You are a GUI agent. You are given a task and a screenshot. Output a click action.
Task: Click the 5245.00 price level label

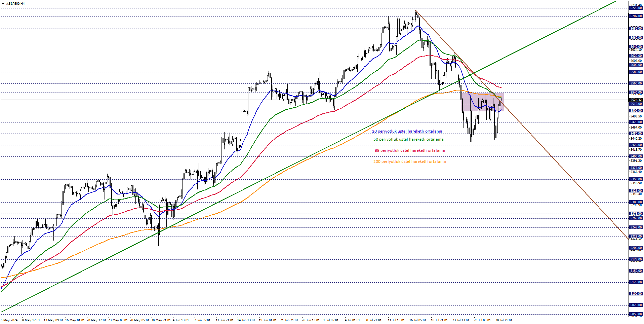pos(636,227)
